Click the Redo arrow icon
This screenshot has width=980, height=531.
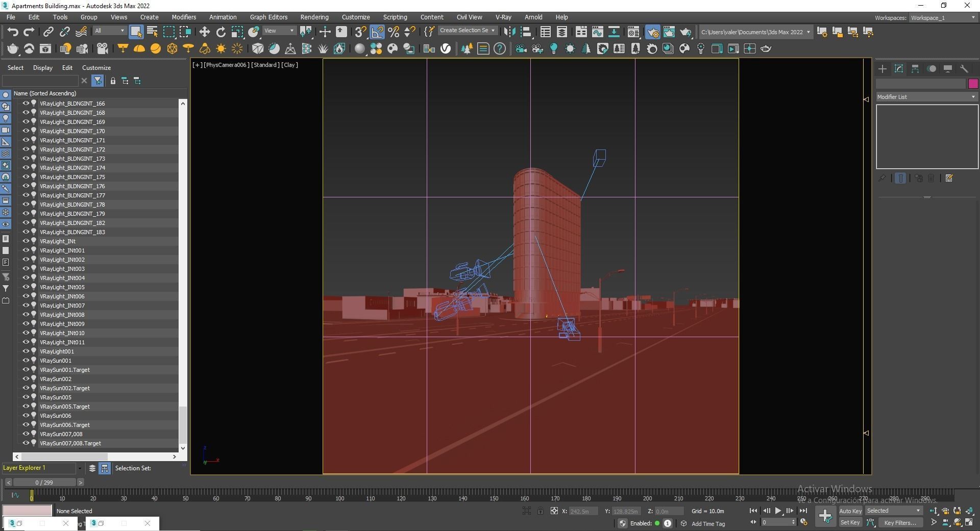(x=29, y=32)
